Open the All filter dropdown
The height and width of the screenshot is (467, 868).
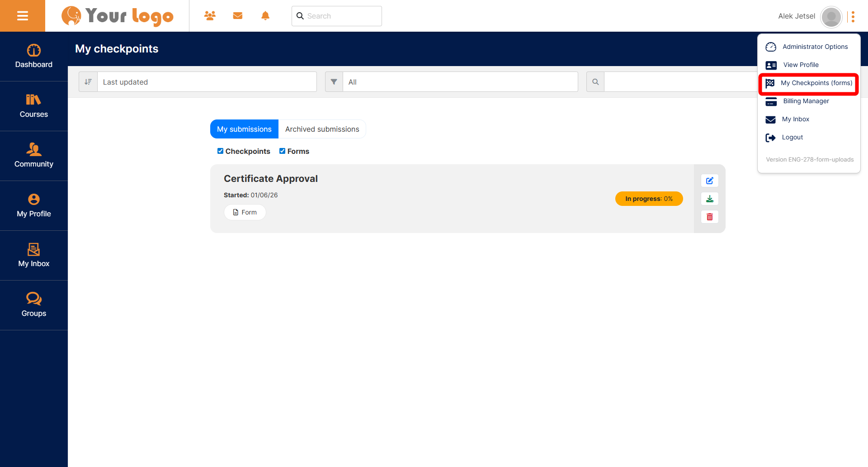tap(460, 82)
